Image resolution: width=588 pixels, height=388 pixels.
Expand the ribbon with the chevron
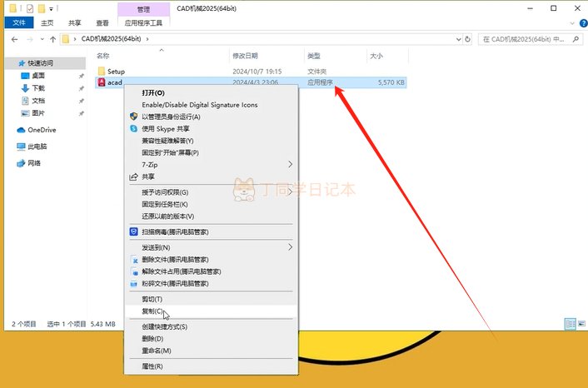(x=572, y=23)
